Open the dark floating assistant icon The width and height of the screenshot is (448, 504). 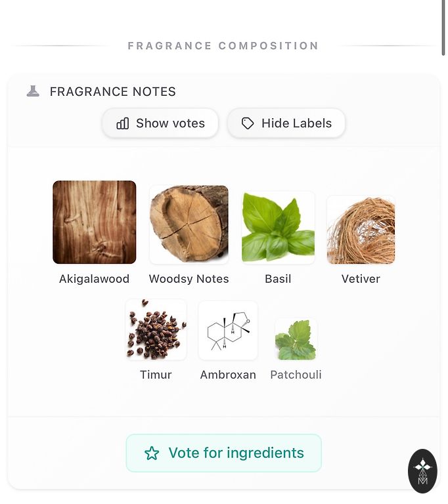[x=422, y=471]
